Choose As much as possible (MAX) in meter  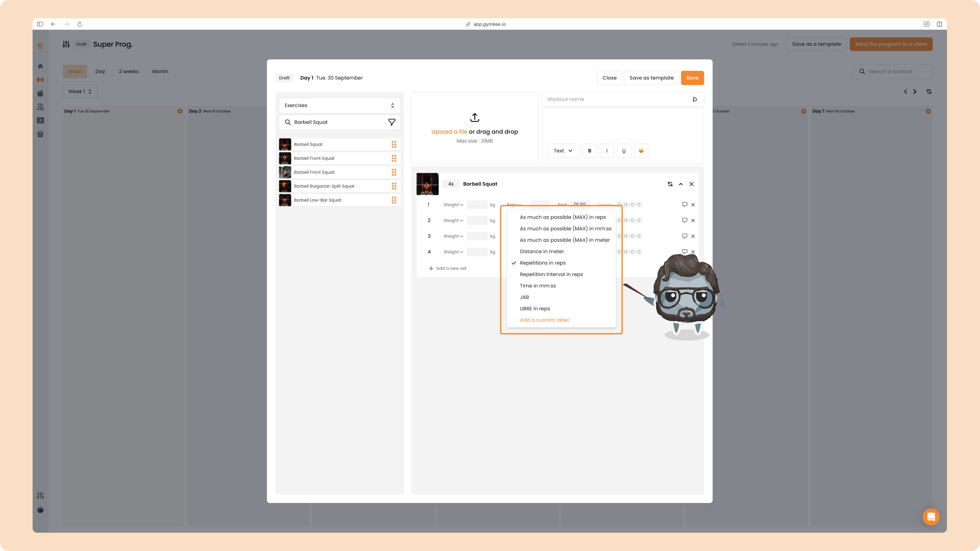561,240
